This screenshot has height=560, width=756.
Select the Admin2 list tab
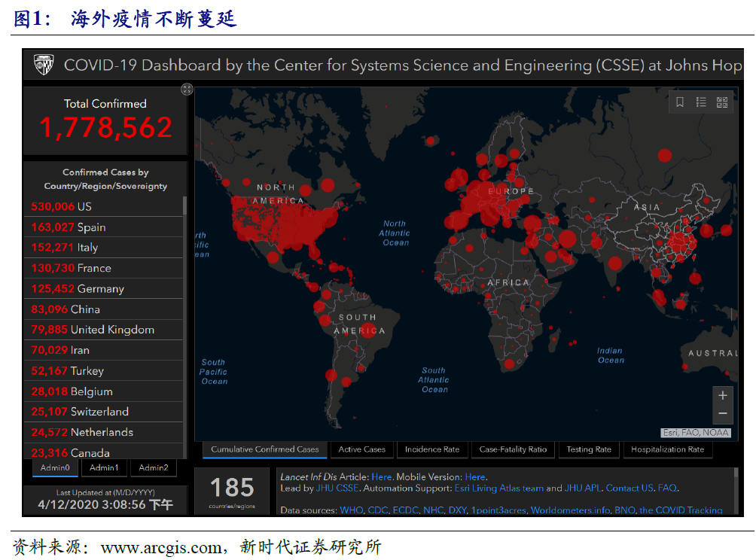[154, 467]
